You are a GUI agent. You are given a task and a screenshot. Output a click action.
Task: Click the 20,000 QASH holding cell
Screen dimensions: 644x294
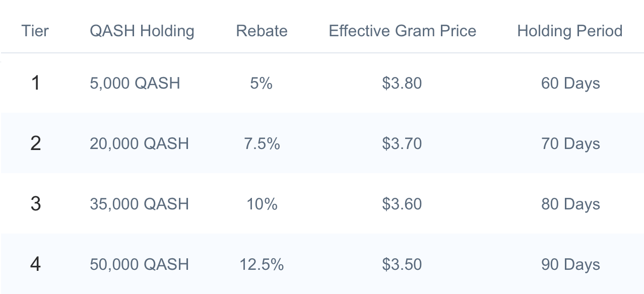point(139,143)
